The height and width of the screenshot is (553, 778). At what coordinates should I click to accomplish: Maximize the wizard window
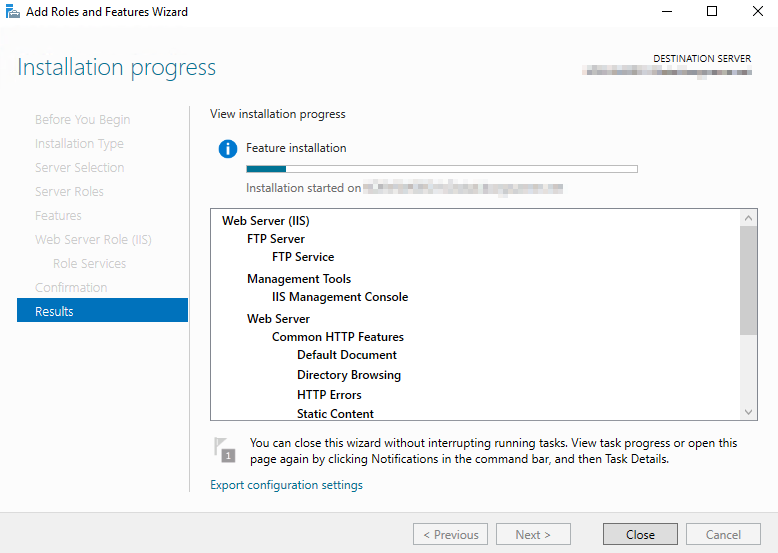[x=712, y=11]
